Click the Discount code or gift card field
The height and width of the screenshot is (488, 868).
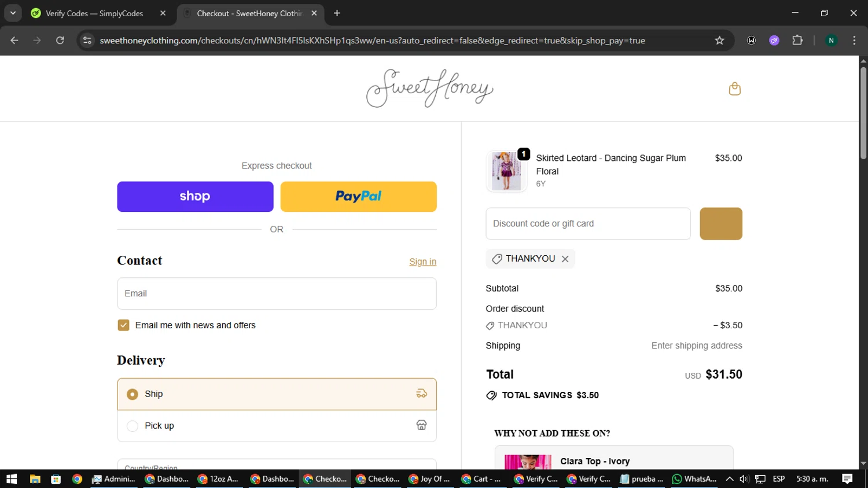pyautogui.click(x=588, y=223)
